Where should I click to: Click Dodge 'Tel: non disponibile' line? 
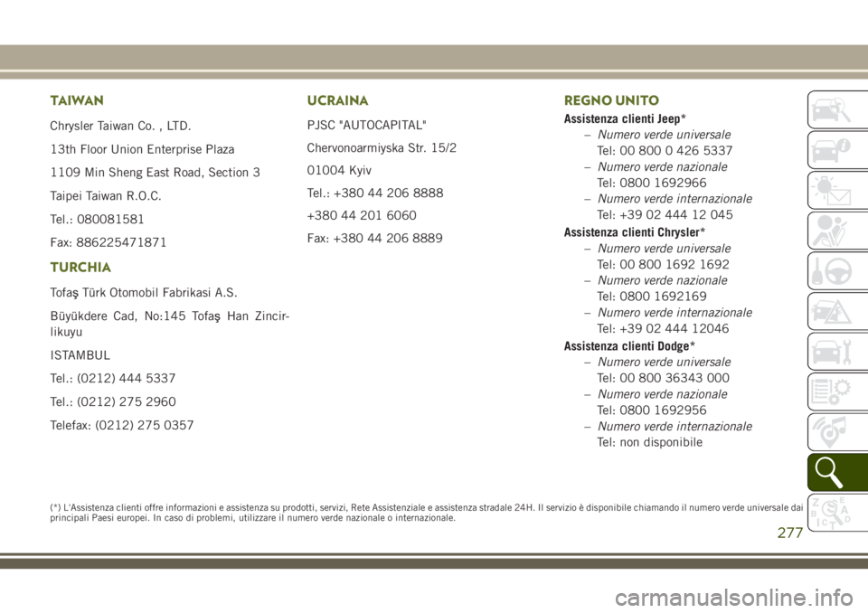649,442
